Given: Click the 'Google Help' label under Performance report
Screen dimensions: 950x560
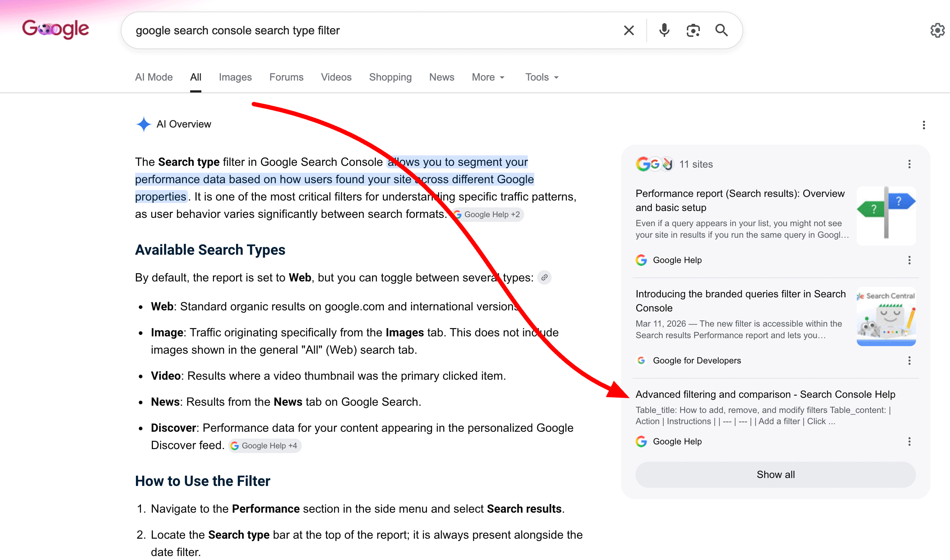Looking at the screenshot, I should tap(677, 260).
